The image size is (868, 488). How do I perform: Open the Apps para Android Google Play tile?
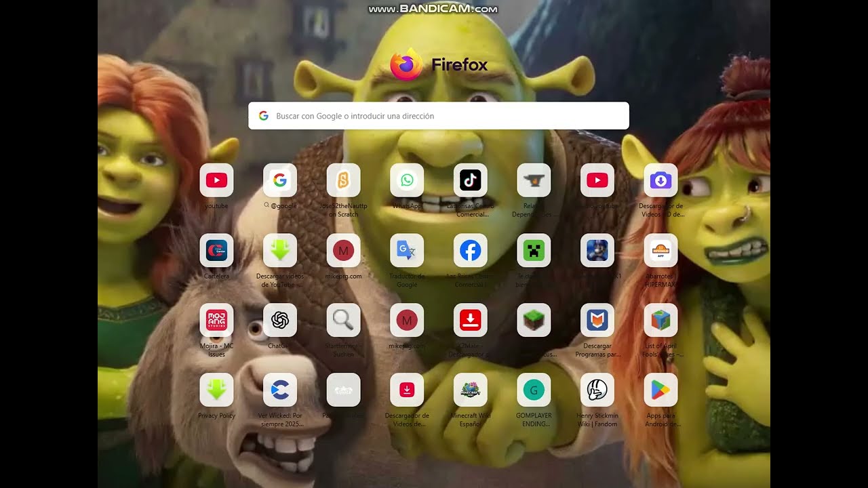(x=660, y=390)
